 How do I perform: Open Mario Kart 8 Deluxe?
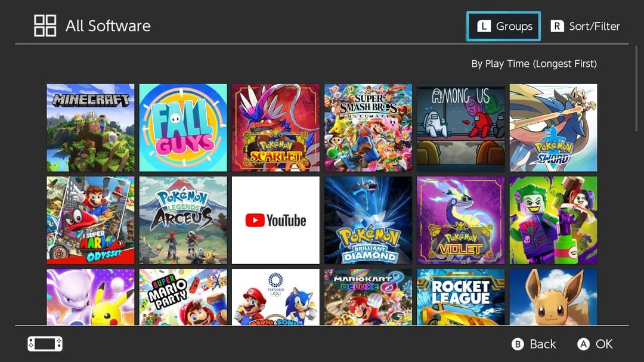pyautogui.click(x=368, y=297)
